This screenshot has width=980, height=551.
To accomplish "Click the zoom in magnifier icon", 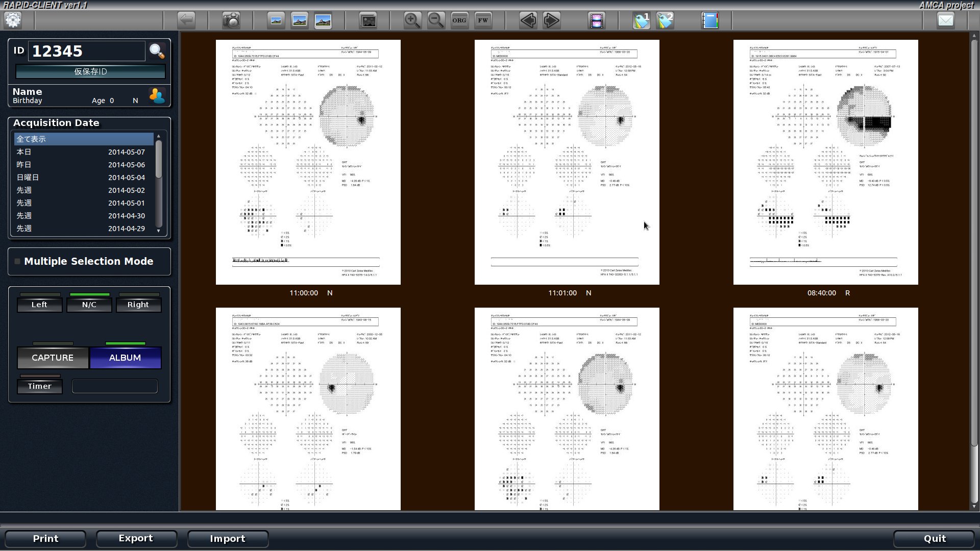I will click(412, 19).
